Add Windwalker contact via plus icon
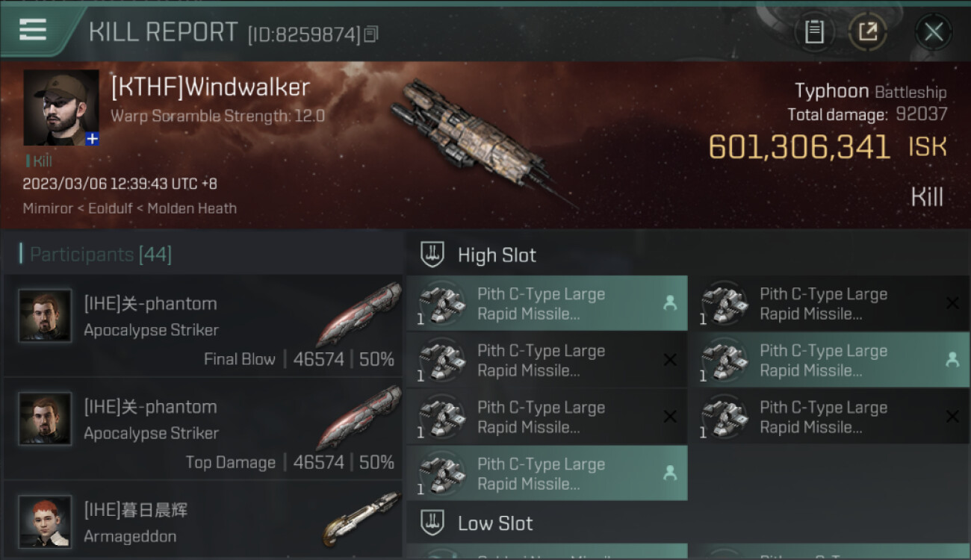This screenshot has height=560, width=971. pos(92,138)
